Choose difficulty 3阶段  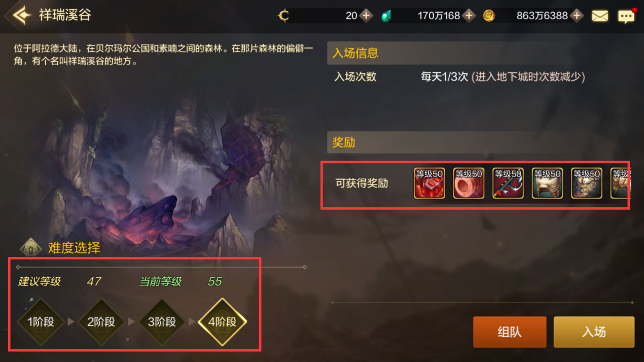[x=162, y=322]
